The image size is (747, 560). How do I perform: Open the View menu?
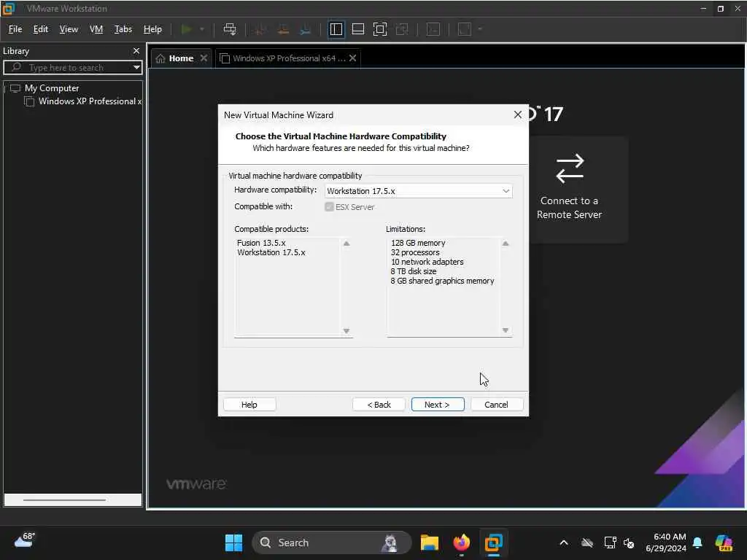coord(69,29)
